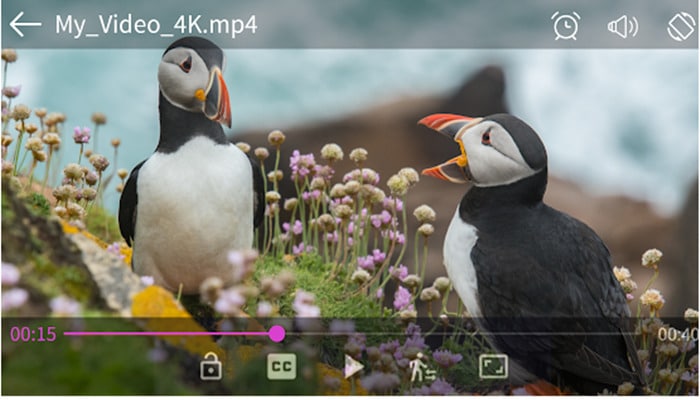Seek within the unplayed progress bar track
Image resolution: width=700 pixels, height=400 pixels.
[x=469, y=333]
